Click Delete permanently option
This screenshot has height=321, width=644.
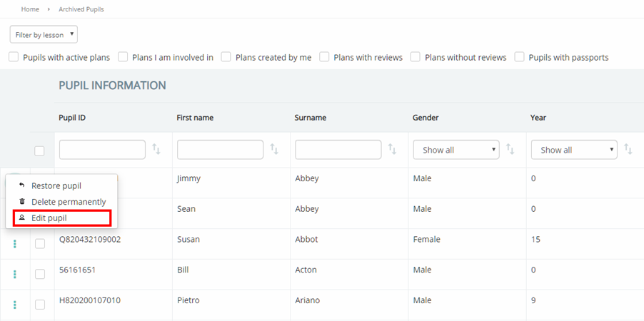pos(68,202)
